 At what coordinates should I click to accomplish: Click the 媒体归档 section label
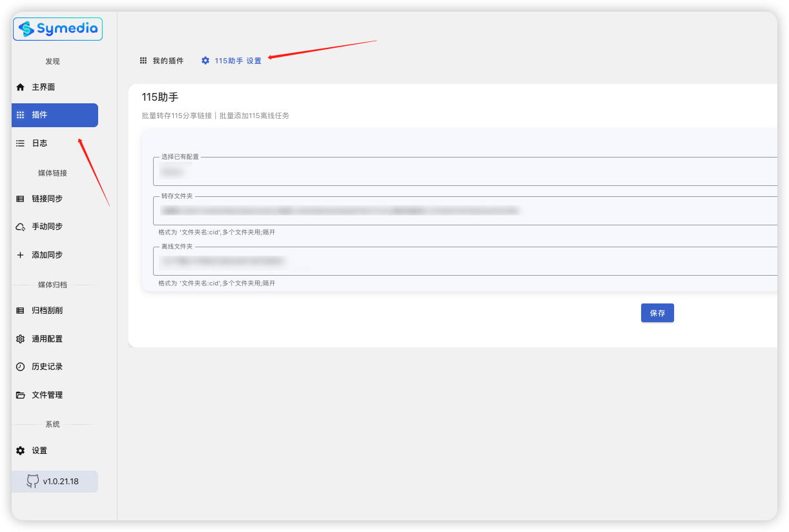coord(52,285)
